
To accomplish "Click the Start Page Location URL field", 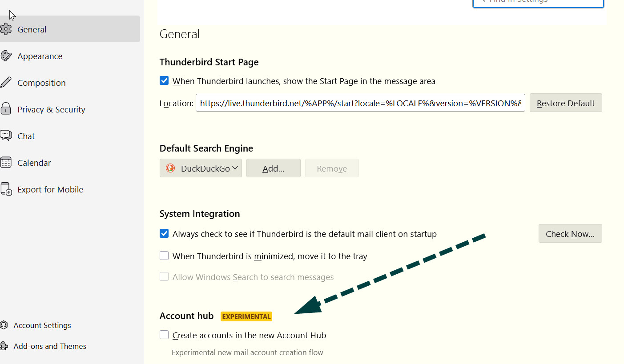I will (360, 103).
